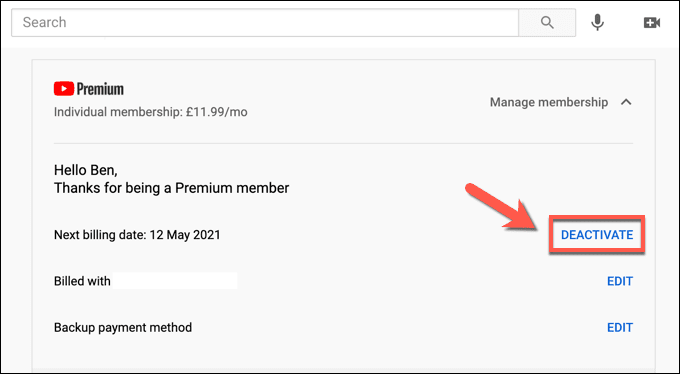The width and height of the screenshot is (680, 374).
Task: Deactivate the Premium membership
Action: [x=597, y=235]
